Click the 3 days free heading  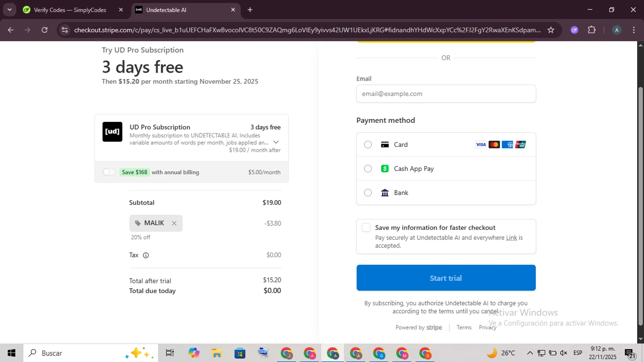pyautogui.click(x=143, y=67)
